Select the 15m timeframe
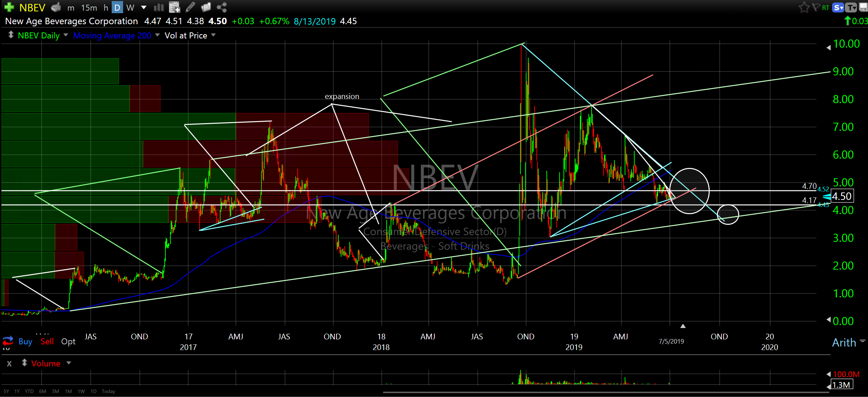 (x=89, y=7)
